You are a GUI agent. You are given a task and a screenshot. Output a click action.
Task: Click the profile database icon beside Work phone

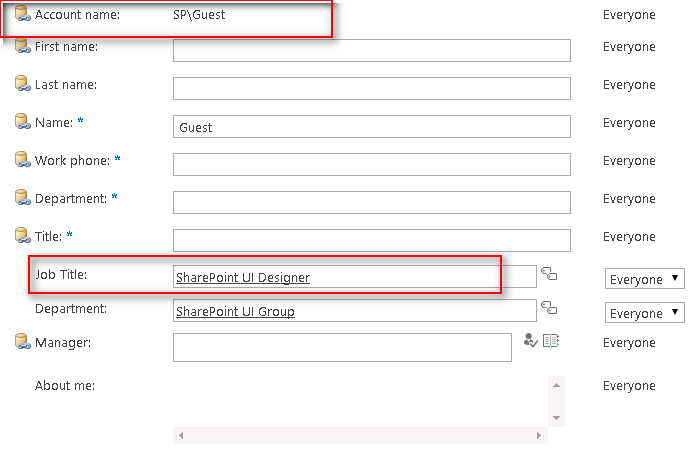point(22,160)
